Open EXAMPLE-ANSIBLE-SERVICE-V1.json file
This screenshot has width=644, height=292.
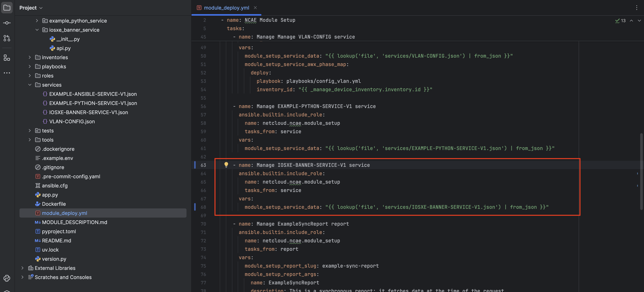point(93,94)
